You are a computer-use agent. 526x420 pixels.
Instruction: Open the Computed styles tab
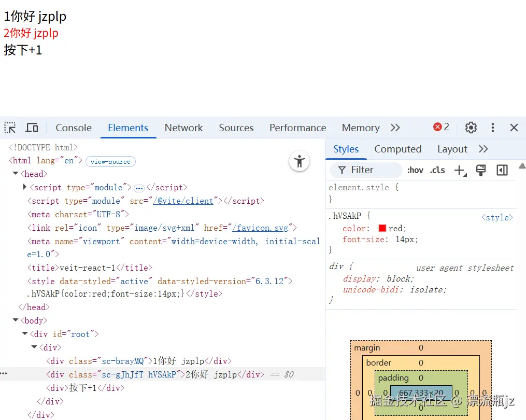(397, 149)
